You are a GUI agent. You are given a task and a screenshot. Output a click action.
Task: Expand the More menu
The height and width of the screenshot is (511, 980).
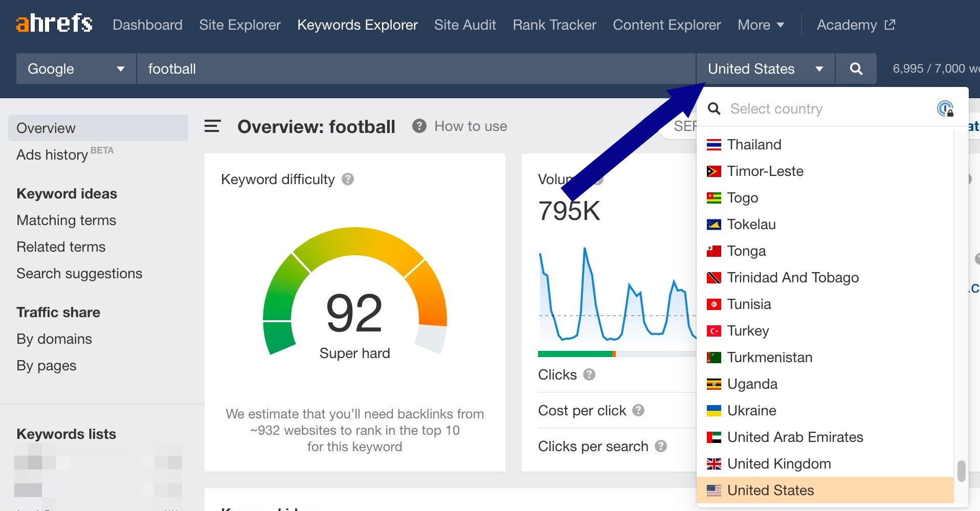tap(761, 25)
